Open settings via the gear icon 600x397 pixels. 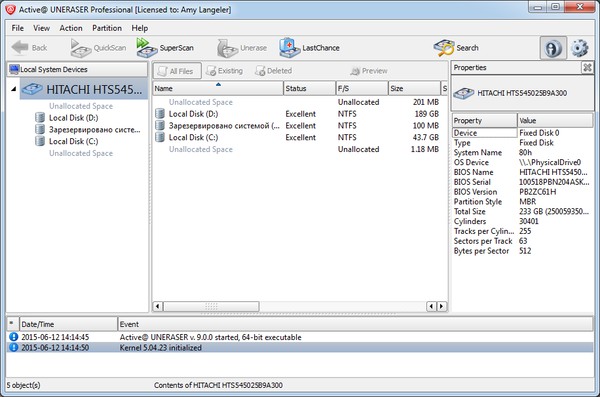[x=579, y=48]
